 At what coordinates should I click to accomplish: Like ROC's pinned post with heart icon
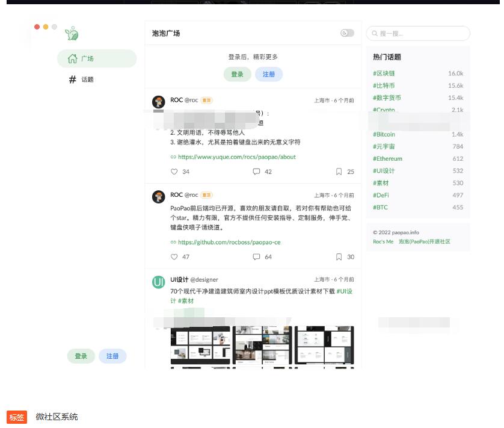[173, 172]
